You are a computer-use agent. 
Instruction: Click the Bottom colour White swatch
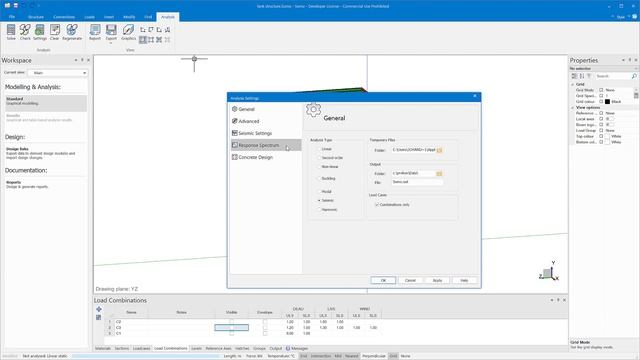pos(607,142)
